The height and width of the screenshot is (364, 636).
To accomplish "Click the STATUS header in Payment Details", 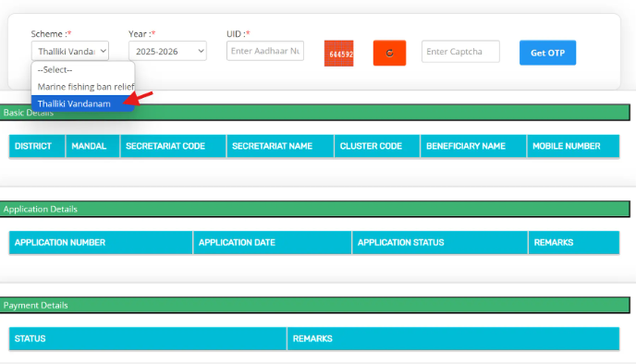I will click(148, 338).
